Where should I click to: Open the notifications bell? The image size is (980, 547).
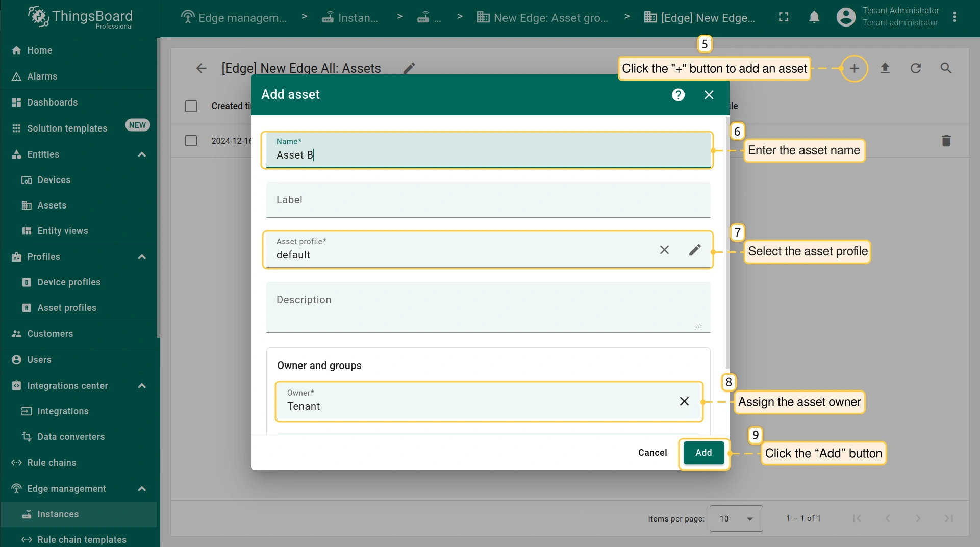click(814, 17)
